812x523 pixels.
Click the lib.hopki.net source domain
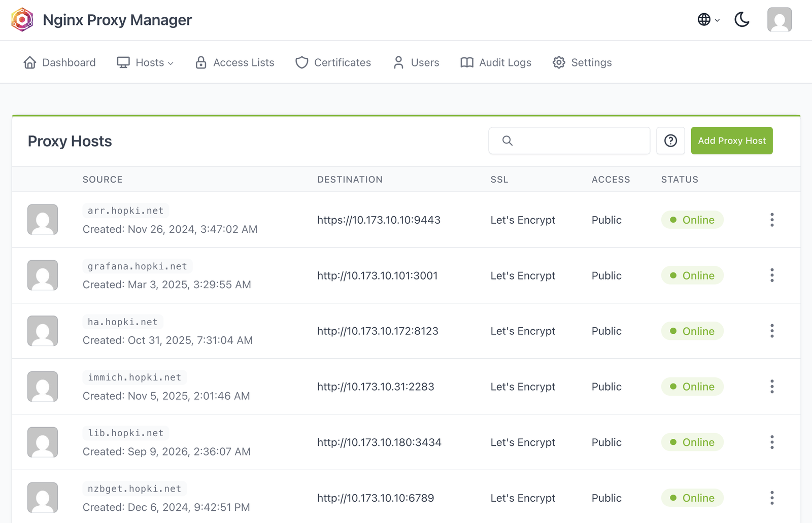(125, 433)
